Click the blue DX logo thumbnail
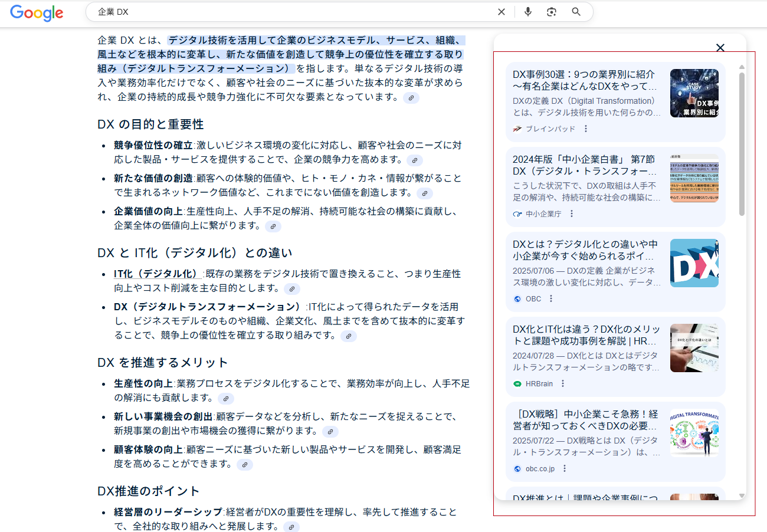Screen dimensions: 767x532 coord(694,263)
